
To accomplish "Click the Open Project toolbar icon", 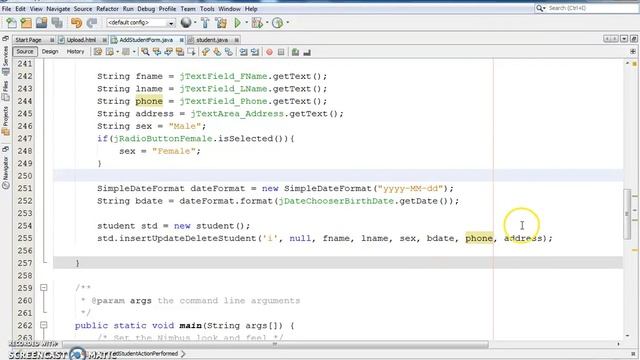I will pos(41,23).
